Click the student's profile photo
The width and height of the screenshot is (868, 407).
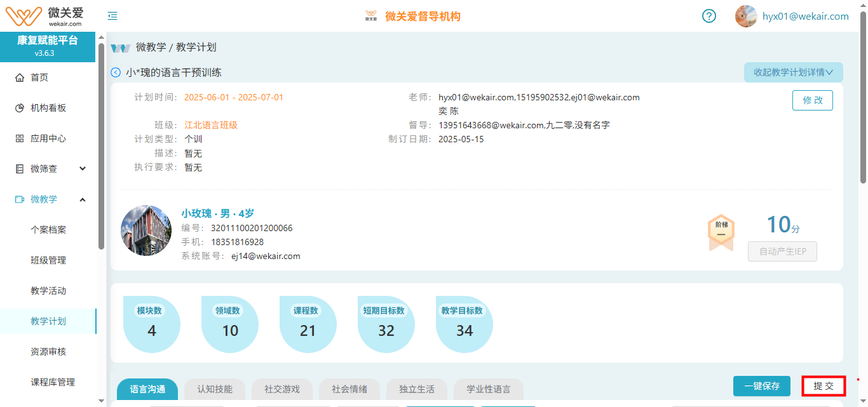pyautogui.click(x=146, y=230)
